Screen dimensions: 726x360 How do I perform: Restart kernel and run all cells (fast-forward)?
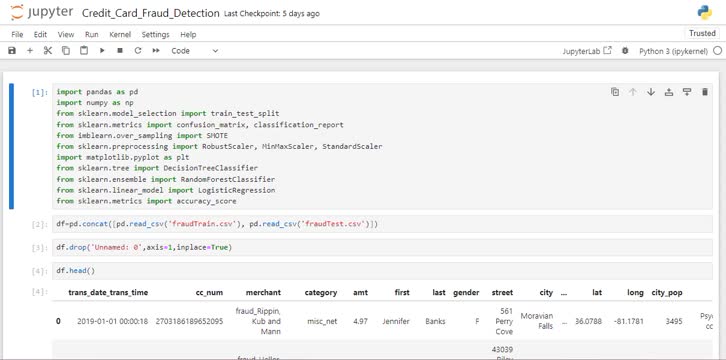click(156, 51)
